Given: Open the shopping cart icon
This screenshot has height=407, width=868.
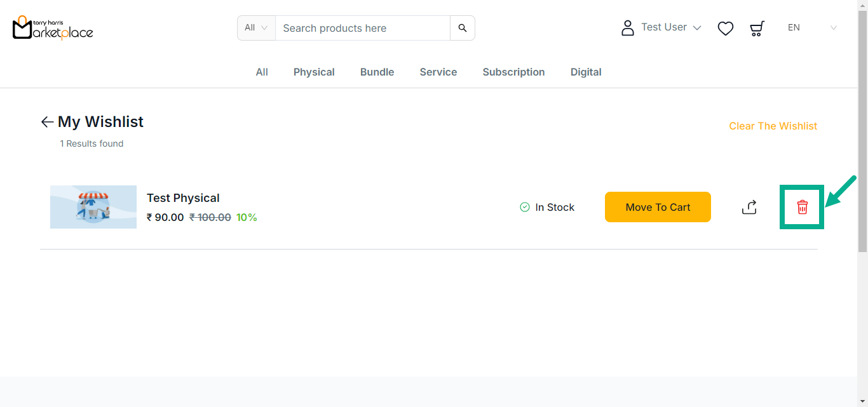Looking at the screenshot, I should pyautogui.click(x=756, y=29).
